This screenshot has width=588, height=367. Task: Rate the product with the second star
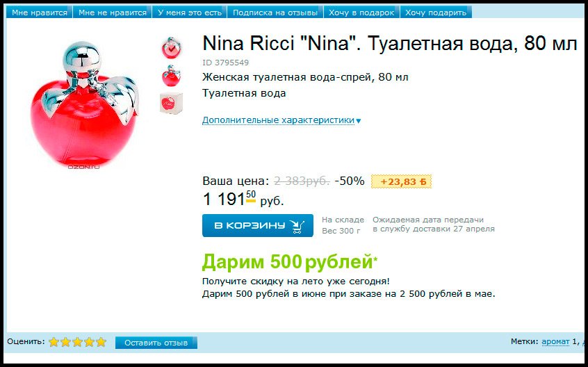point(65,342)
